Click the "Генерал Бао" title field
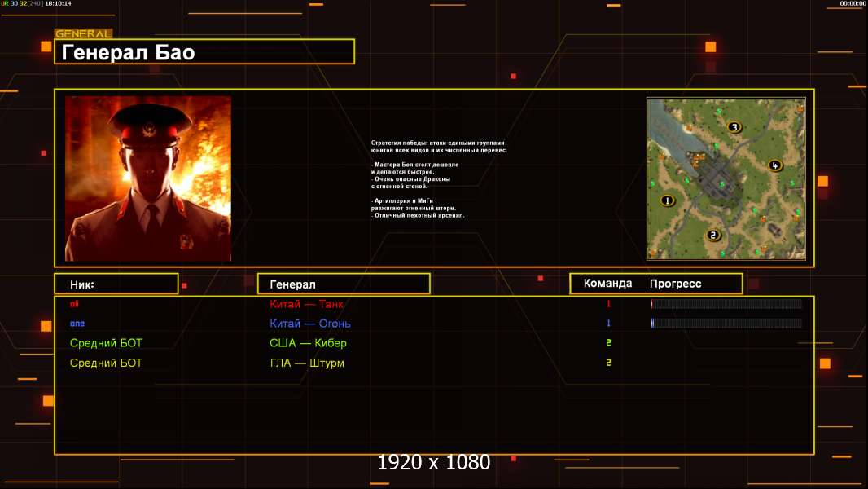The height and width of the screenshot is (489, 868). click(204, 51)
